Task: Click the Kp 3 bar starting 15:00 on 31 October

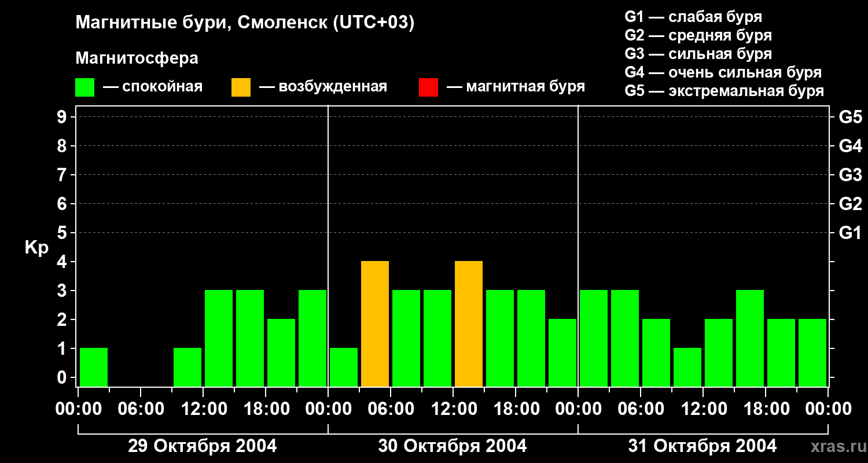Action: click(x=750, y=339)
